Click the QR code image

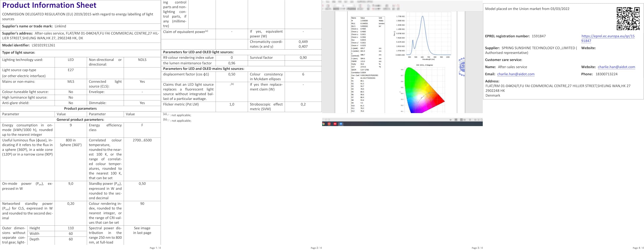[628, 19]
